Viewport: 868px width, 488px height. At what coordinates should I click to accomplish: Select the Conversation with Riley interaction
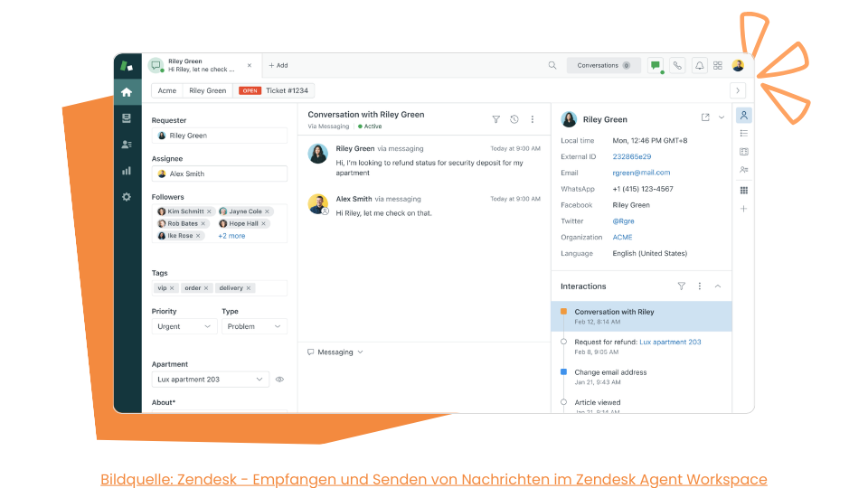(x=642, y=316)
